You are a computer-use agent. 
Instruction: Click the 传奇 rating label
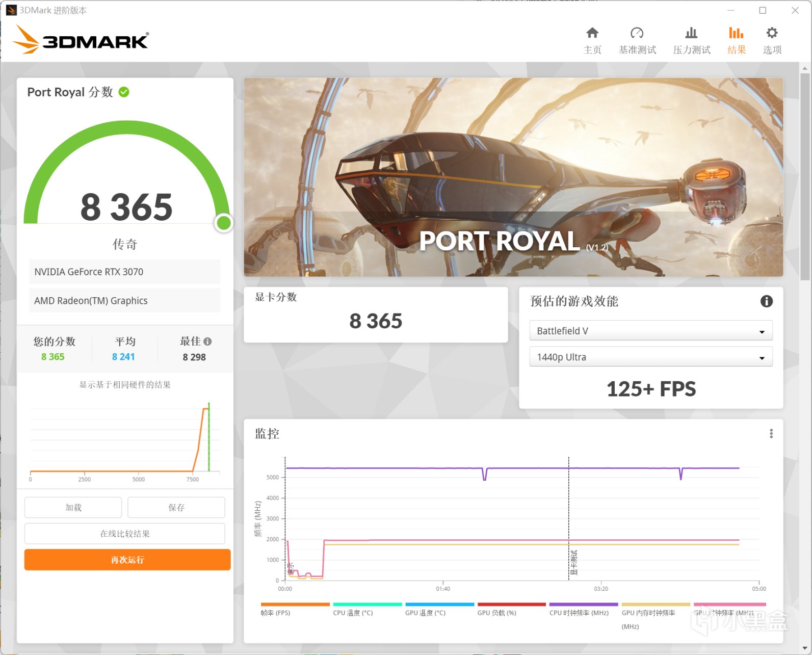pyautogui.click(x=125, y=244)
